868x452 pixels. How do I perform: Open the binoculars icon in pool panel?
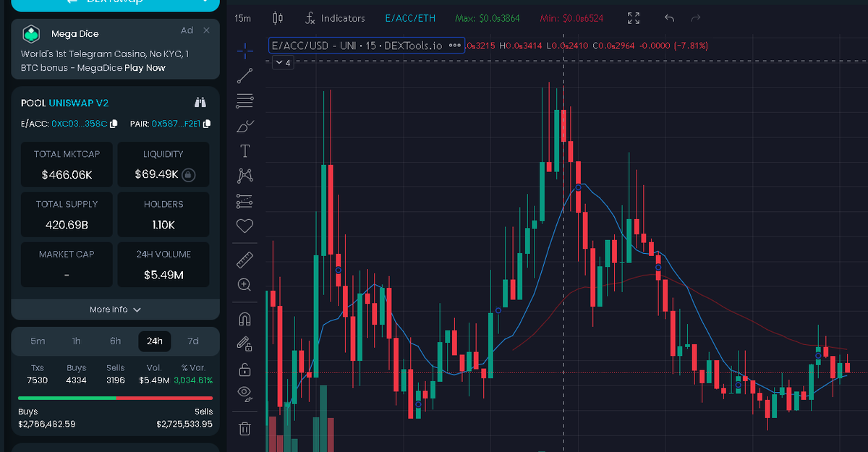pos(200,103)
